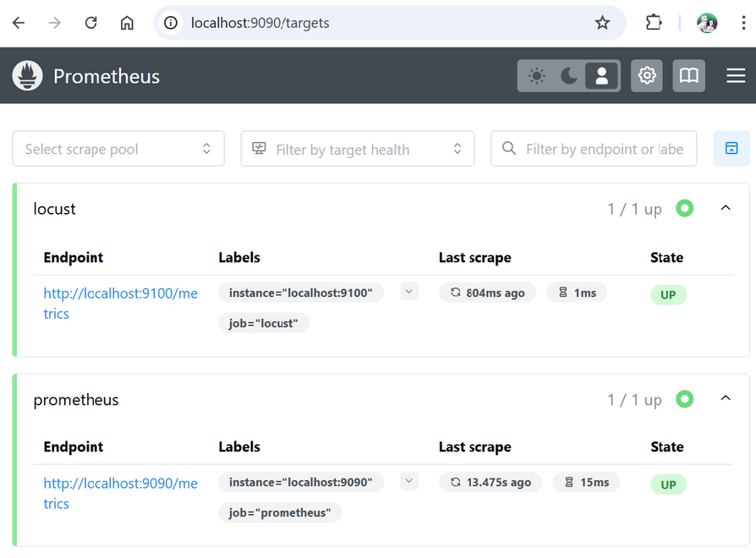Collapse the prometheus scrape pool
The width and height of the screenshot is (756, 558).
[726, 399]
